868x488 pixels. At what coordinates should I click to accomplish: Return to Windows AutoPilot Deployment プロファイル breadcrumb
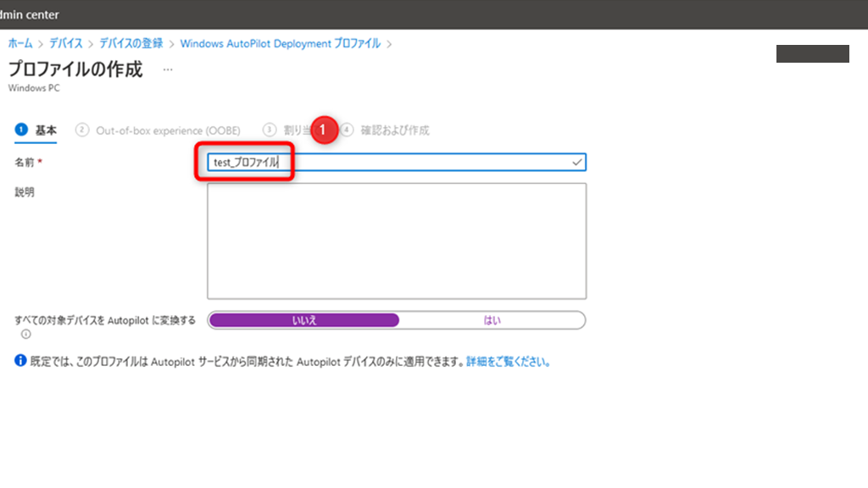(x=280, y=43)
